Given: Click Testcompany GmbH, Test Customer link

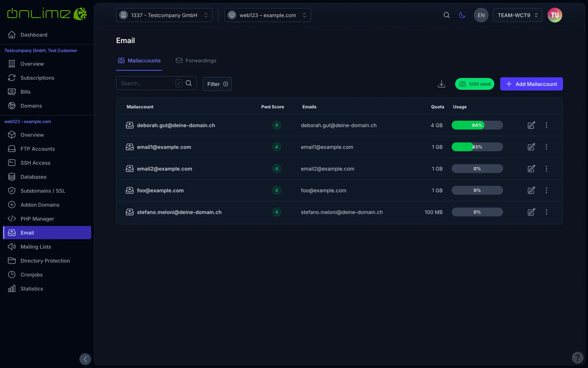Looking at the screenshot, I should (x=41, y=51).
